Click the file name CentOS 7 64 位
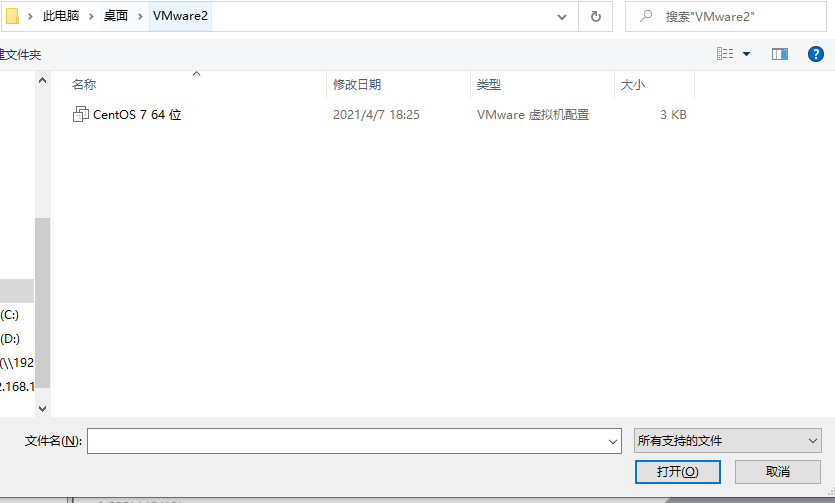835x503 pixels. pyautogui.click(x=137, y=114)
